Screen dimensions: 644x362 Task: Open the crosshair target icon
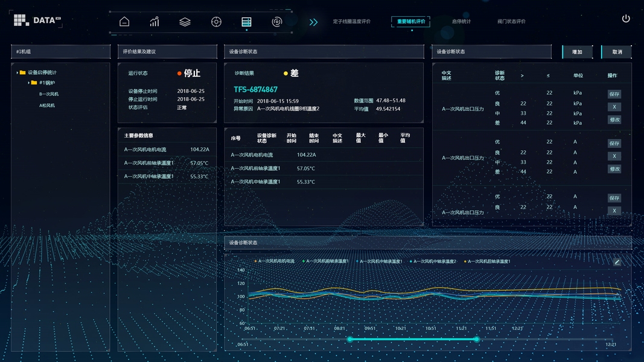(x=216, y=22)
